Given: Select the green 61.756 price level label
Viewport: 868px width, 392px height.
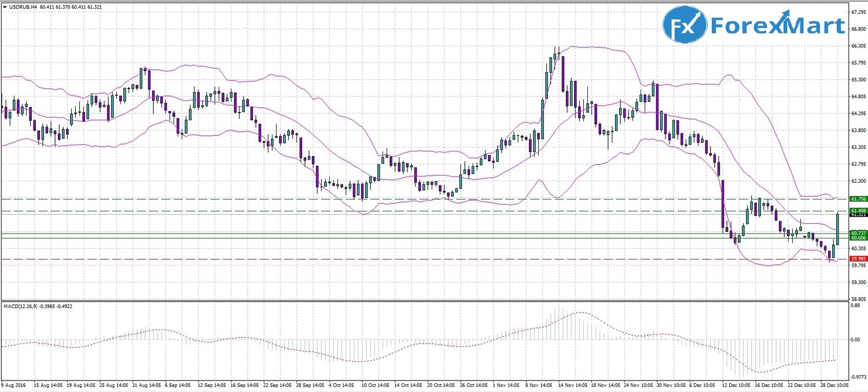Looking at the screenshot, I should pyautogui.click(x=858, y=199).
